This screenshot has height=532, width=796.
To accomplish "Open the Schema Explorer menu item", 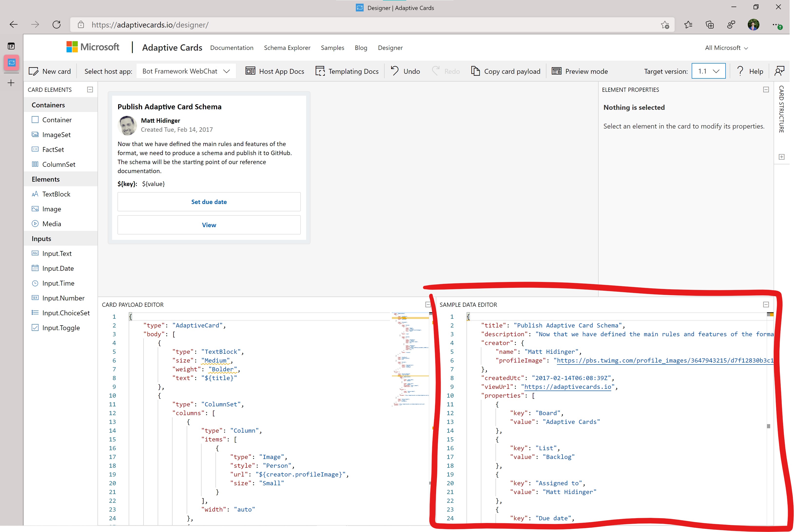I will point(287,48).
